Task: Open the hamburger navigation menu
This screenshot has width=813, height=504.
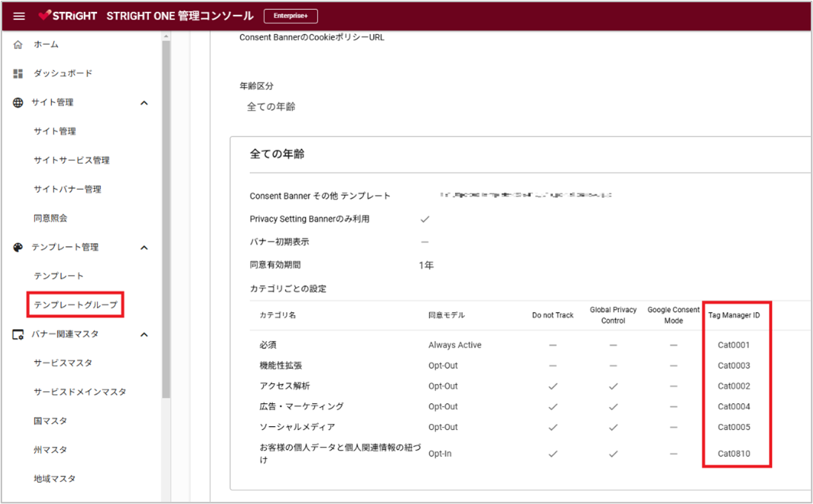Action: click(x=19, y=16)
